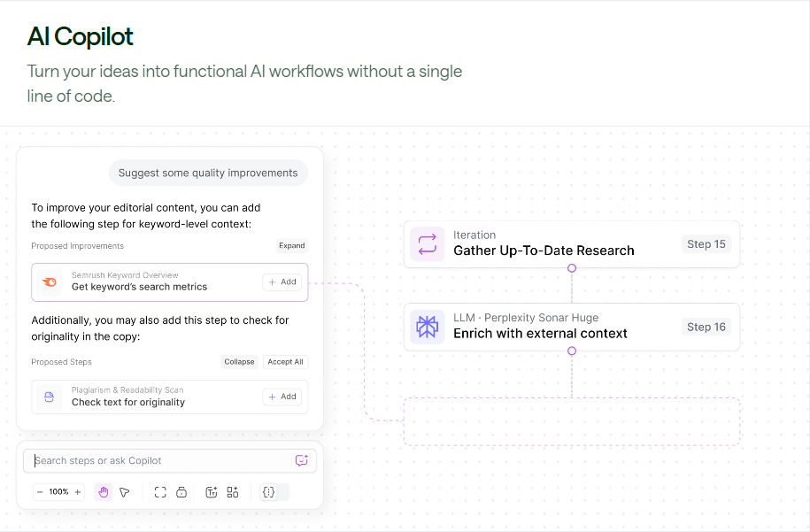Expand the Proposed Improvements section
The image size is (810, 532).
[291, 246]
